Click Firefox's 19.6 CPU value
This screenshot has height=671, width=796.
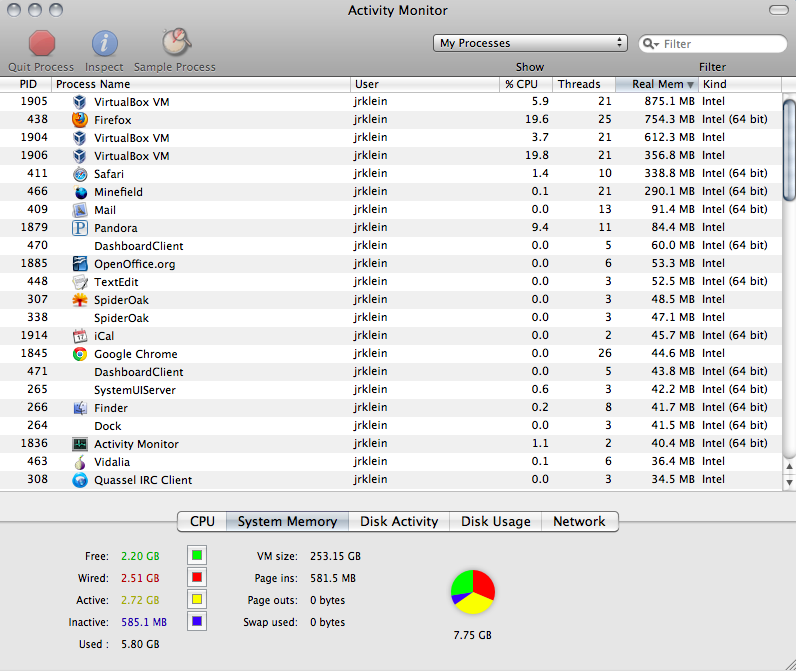coord(537,119)
